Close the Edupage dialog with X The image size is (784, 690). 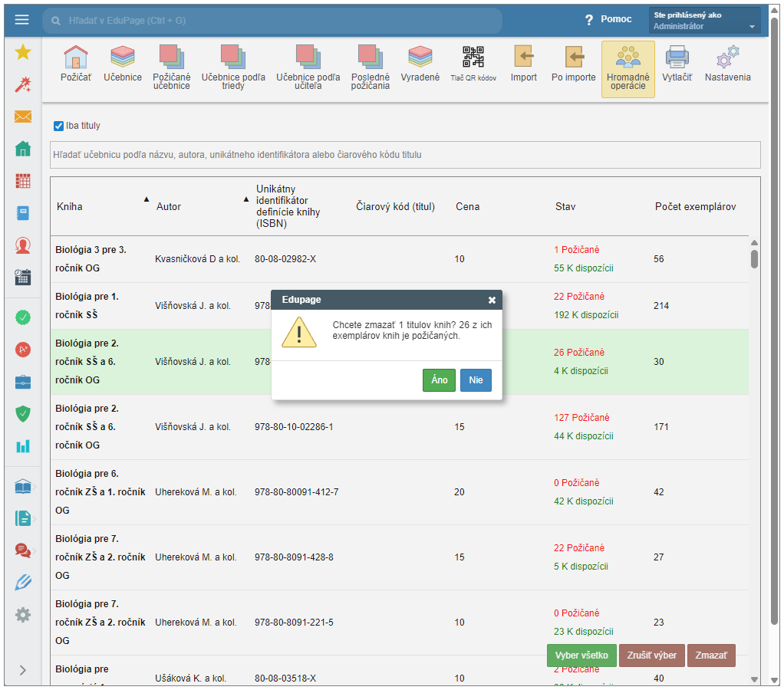coord(492,300)
